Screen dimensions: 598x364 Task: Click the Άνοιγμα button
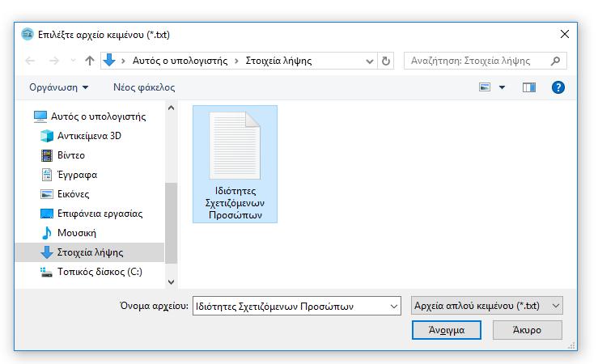pos(446,330)
